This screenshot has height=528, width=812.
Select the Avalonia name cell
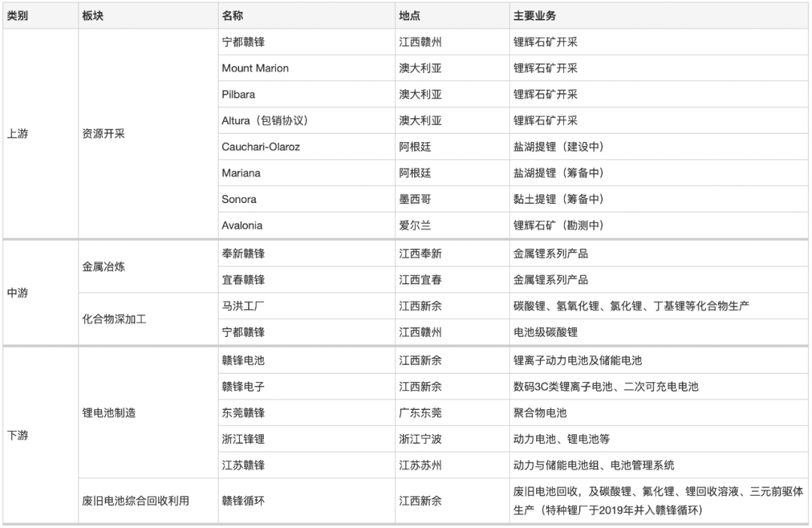coord(242,226)
